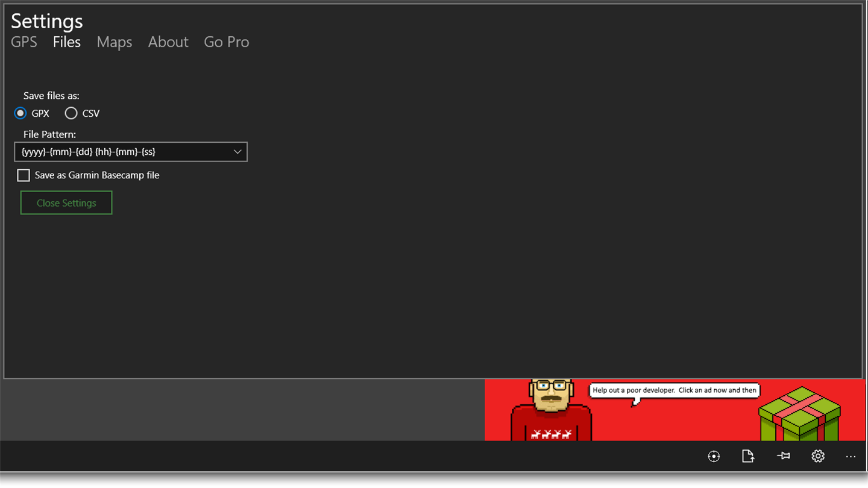The height and width of the screenshot is (488, 868).
Task: Expand the File Pattern dropdown arrow
Action: 237,152
